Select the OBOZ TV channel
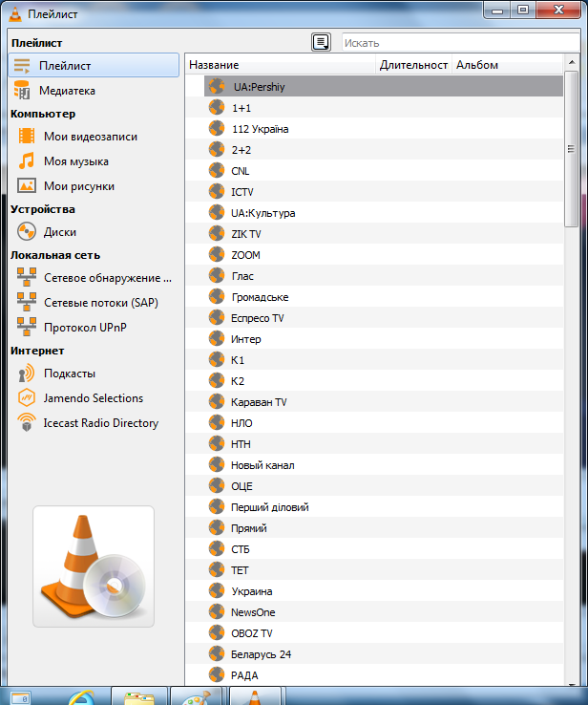The image size is (588, 705). [374, 633]
